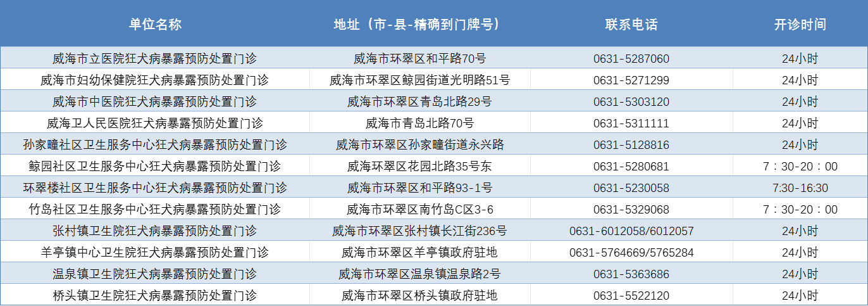
Task: Select 威海市立医院狂犬病暴露预防处置门诊 cell
Action: pyautogui.click(x=155, y=59)
